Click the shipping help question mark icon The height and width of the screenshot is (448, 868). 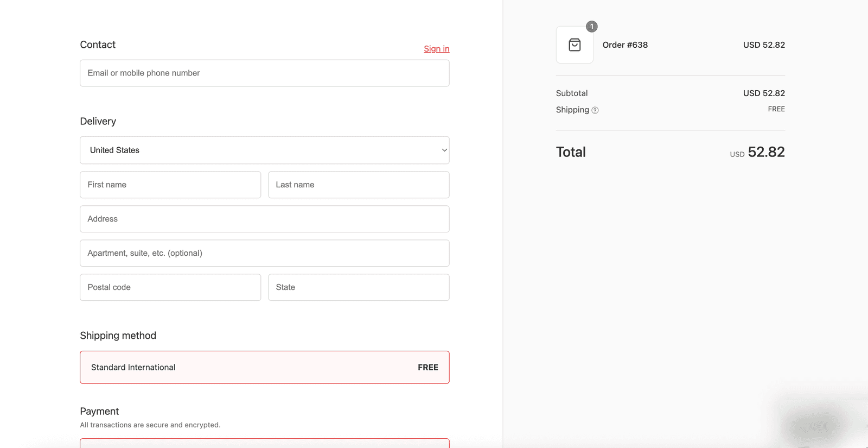click(x=595, y=110)
